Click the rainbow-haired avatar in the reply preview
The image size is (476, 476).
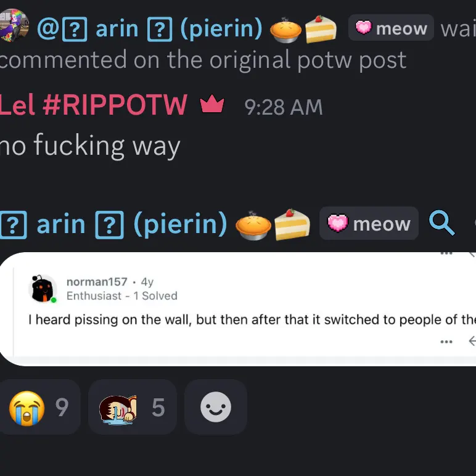tap(14, 25)
